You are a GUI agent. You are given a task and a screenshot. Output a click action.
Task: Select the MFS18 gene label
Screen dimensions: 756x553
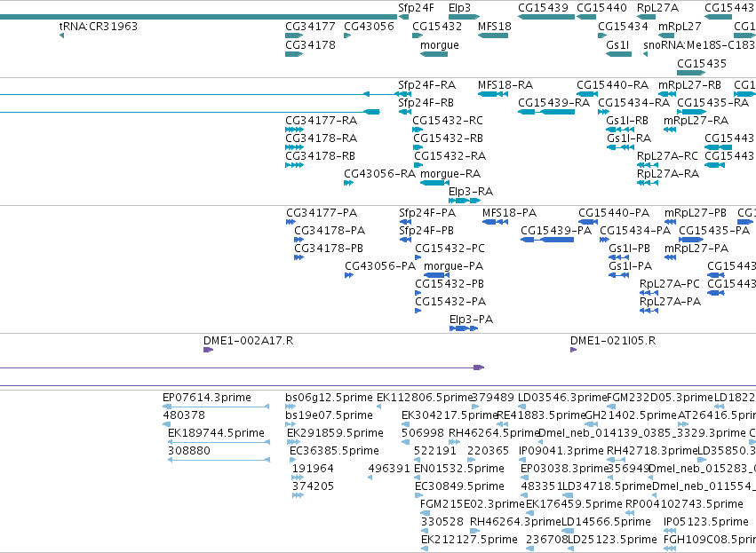point(495,27)
